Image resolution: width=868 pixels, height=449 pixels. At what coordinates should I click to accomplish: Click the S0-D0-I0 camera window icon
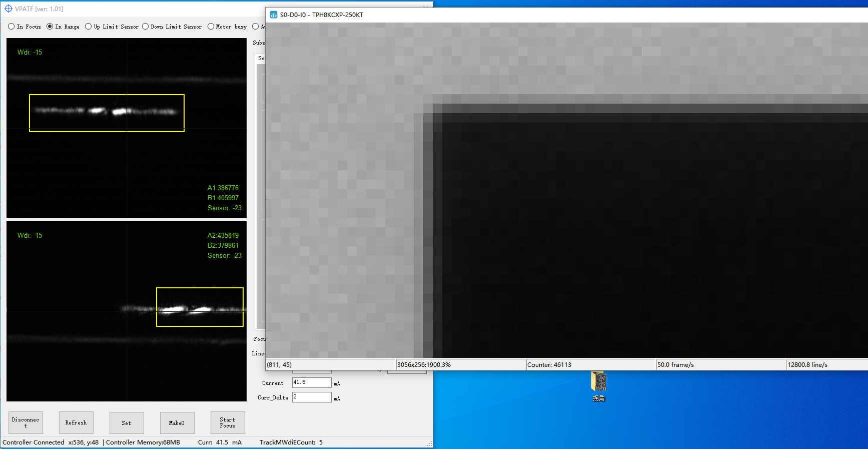point(274,15)
